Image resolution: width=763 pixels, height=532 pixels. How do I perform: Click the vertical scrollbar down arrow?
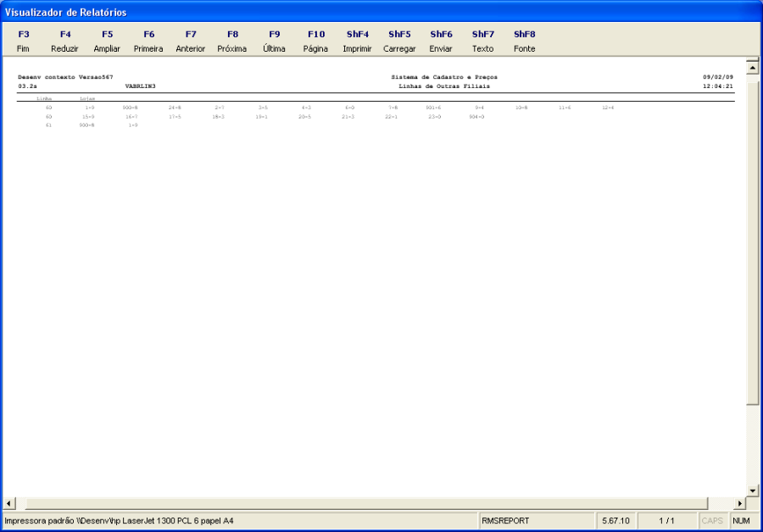[752, 490]
